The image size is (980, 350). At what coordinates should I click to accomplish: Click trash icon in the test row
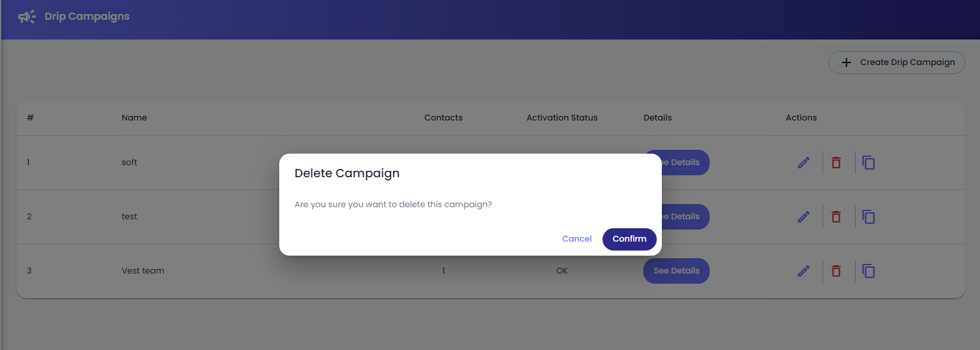click(x=836, y=217)
